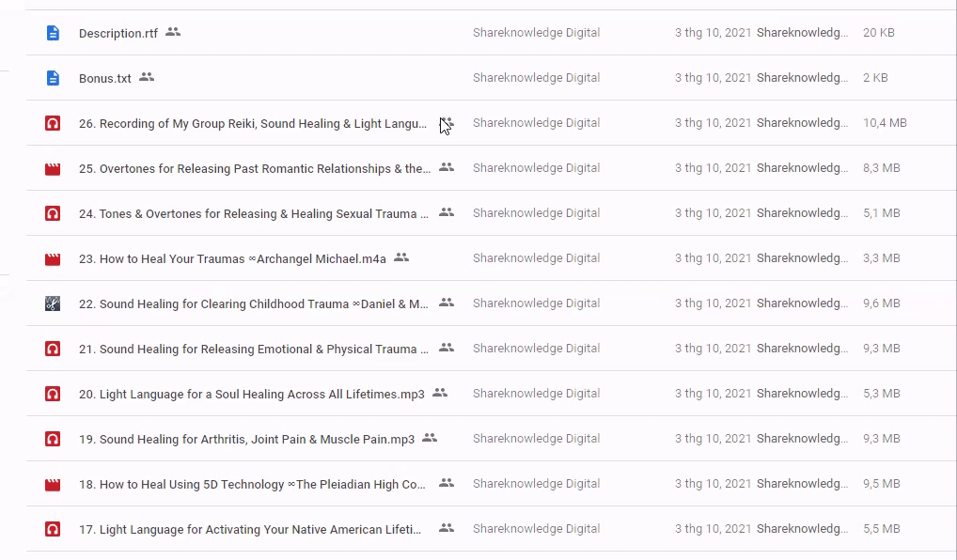Select the 17. Light Language Native American file
This screenshot has height=560, width=957.
pos(250,529)
